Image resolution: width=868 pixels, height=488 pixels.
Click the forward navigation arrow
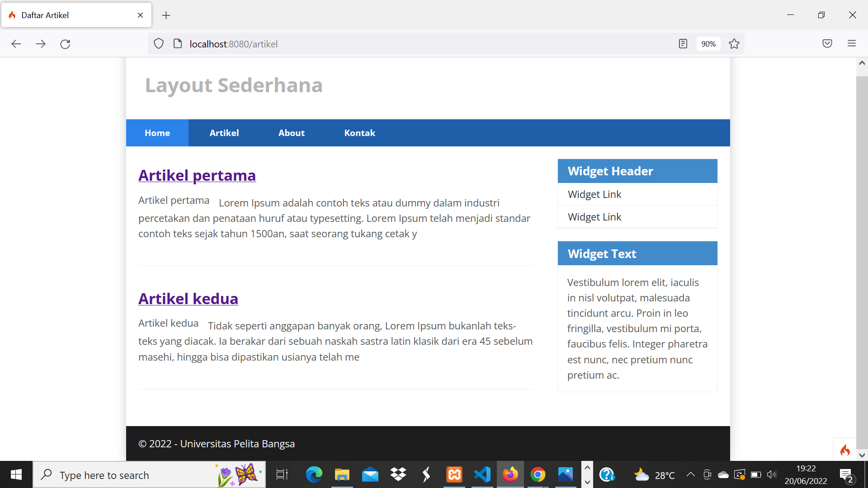[41, 44]
